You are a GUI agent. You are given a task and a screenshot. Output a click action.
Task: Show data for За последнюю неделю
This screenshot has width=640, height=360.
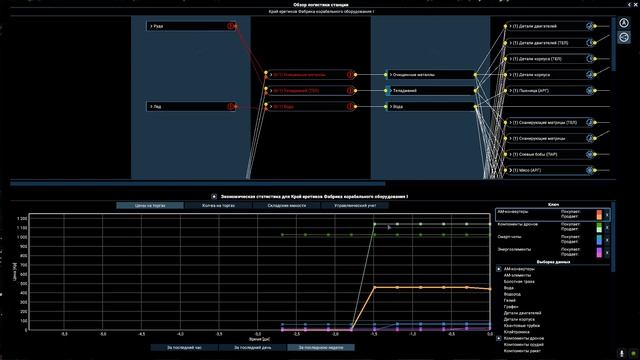pos(321,348)
